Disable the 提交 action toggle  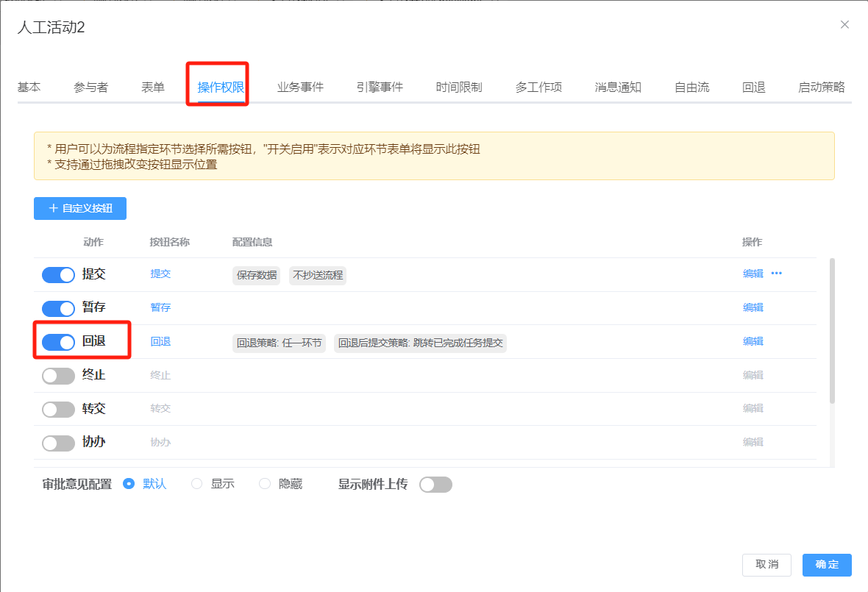58,275
